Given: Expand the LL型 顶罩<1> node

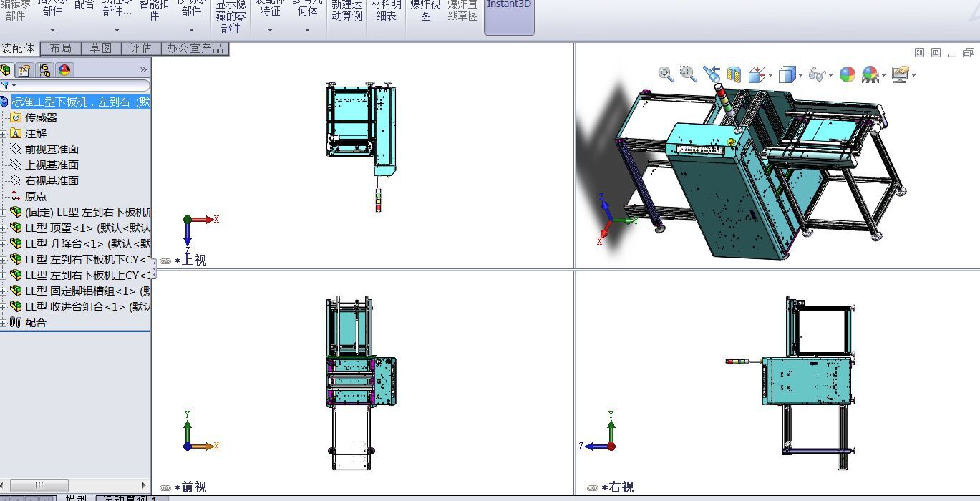Looking at the screenshot, I should (x=3, y=228).
